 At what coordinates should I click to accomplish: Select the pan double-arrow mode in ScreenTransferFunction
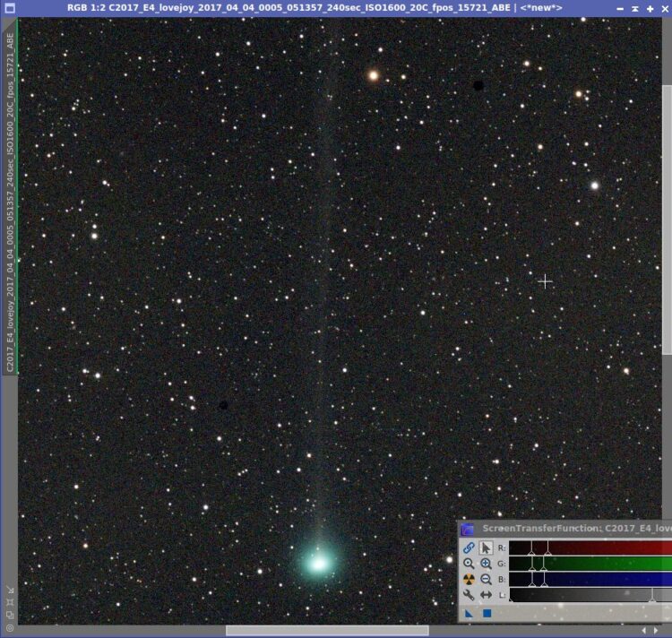[486, 595]
